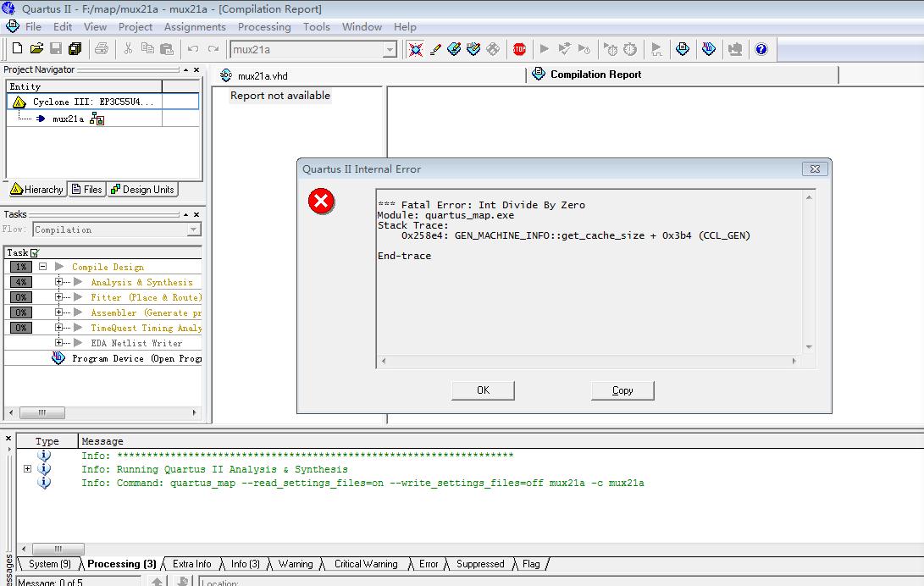Switch to the Suppressed messages tab
Image resolution: width=924 pixels, height=586 pixels.
click(480, 564)
